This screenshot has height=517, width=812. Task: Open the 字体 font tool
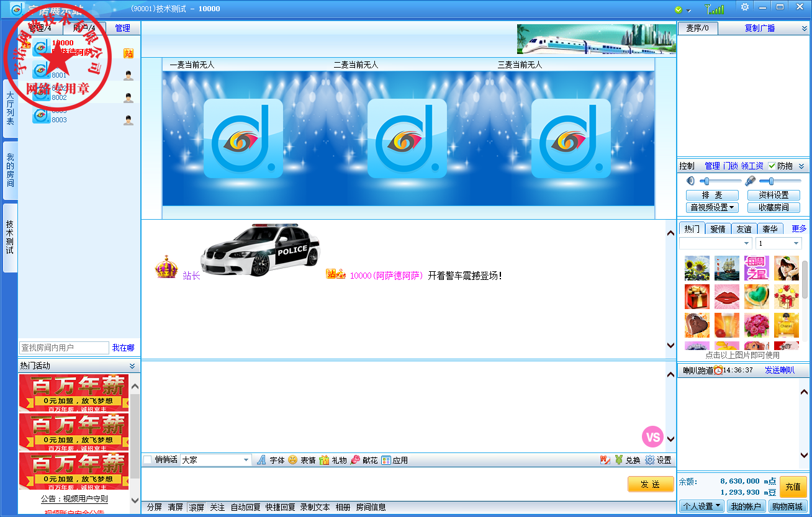pos(271,460)
